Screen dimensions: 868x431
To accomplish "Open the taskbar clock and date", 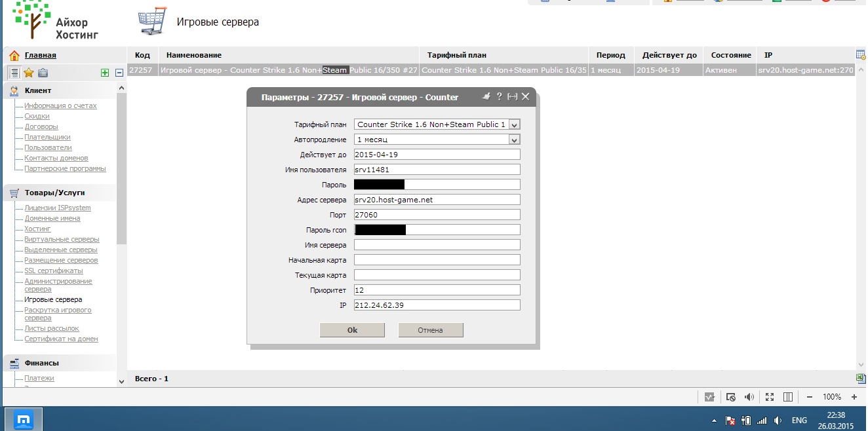I will point(836,420).
